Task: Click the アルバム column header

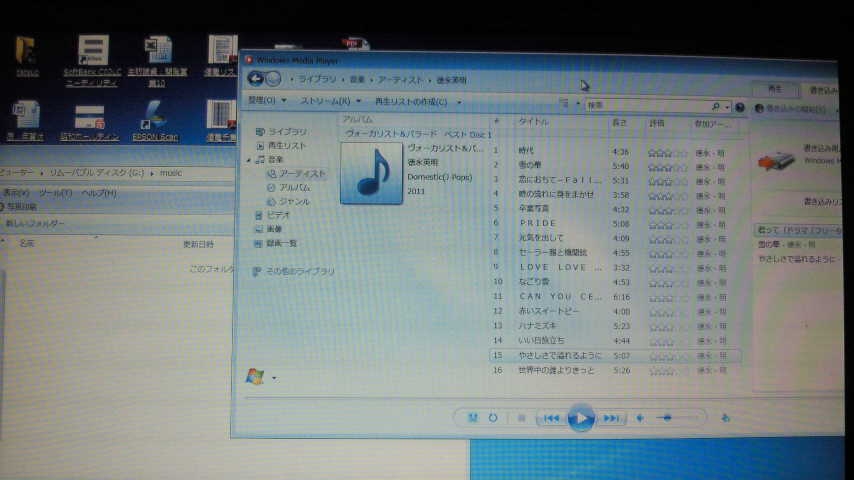Action: point(357,119)
